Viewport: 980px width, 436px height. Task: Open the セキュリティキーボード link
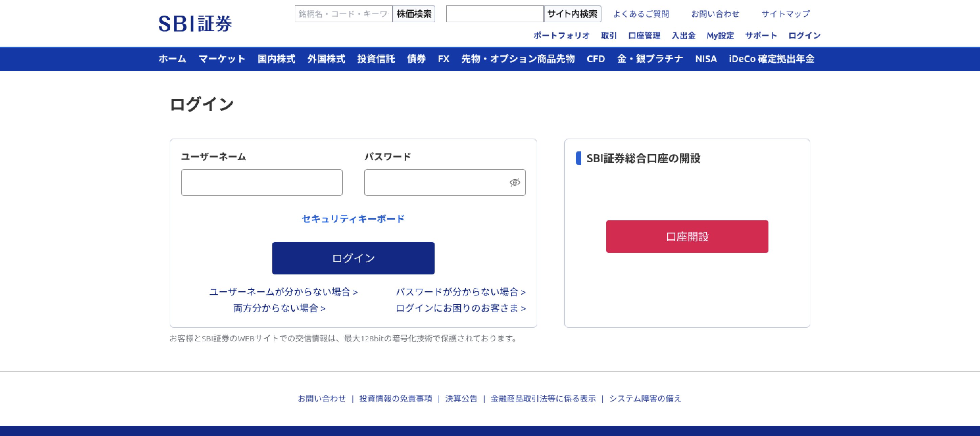click(353, 219)
